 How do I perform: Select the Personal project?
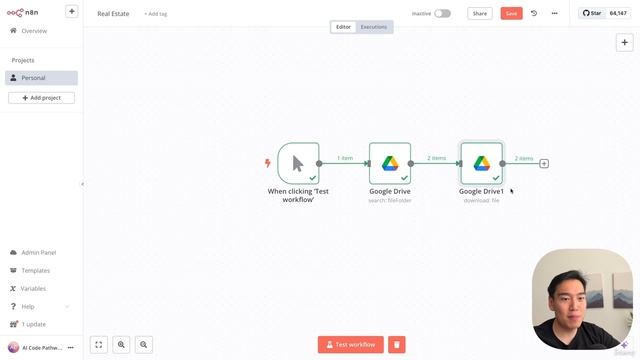coord(41,78)
